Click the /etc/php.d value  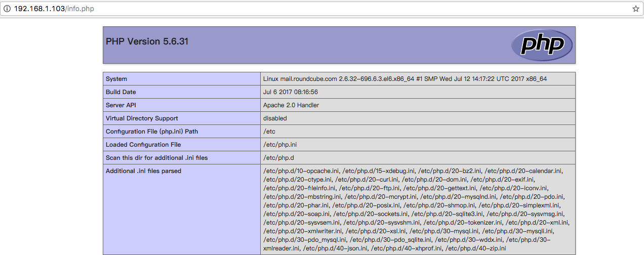tap(278, 158)
